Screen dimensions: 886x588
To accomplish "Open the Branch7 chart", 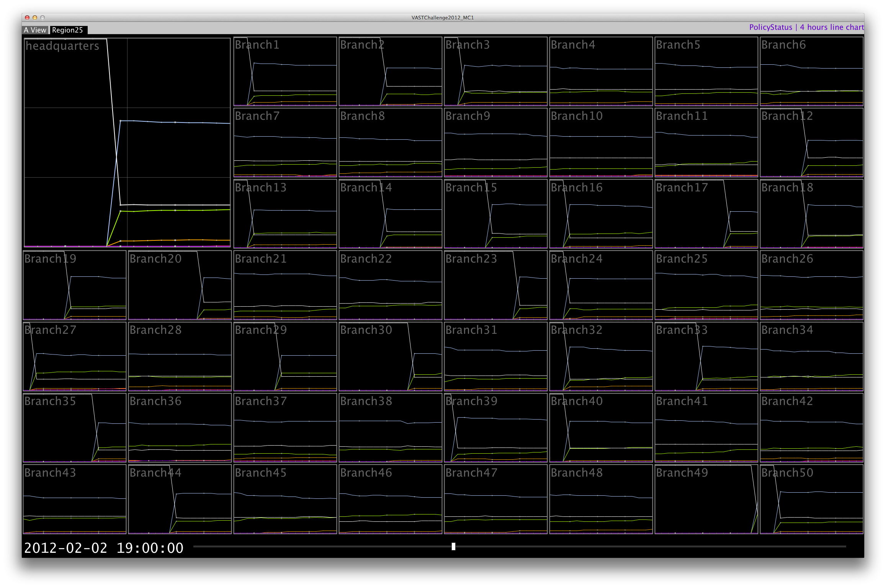I will [285, 143].
